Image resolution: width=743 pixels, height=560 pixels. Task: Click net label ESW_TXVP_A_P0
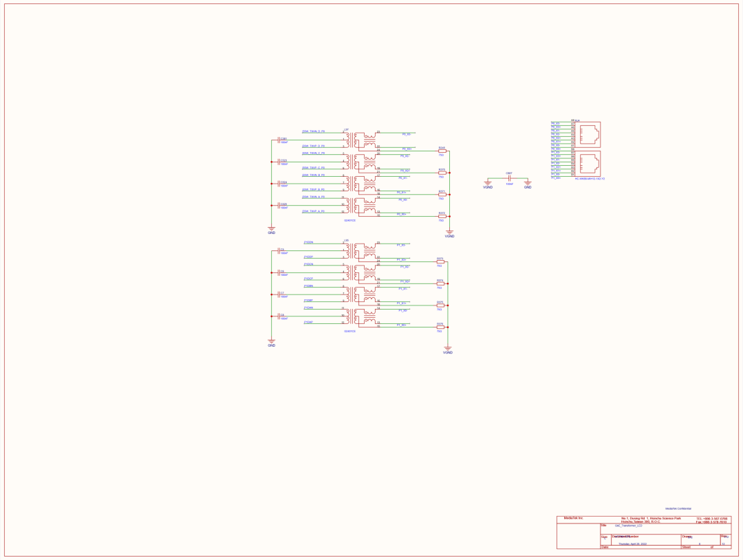[x=313, y=211]
